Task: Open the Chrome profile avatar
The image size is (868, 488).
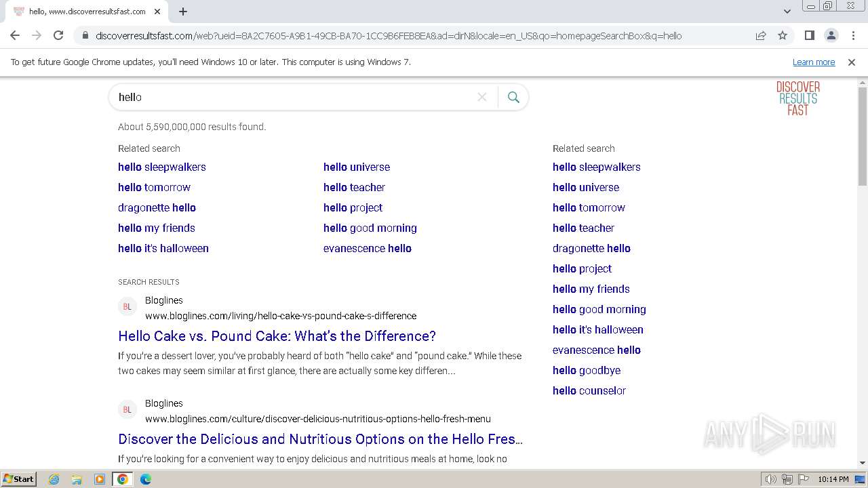Action: point(831,36)
